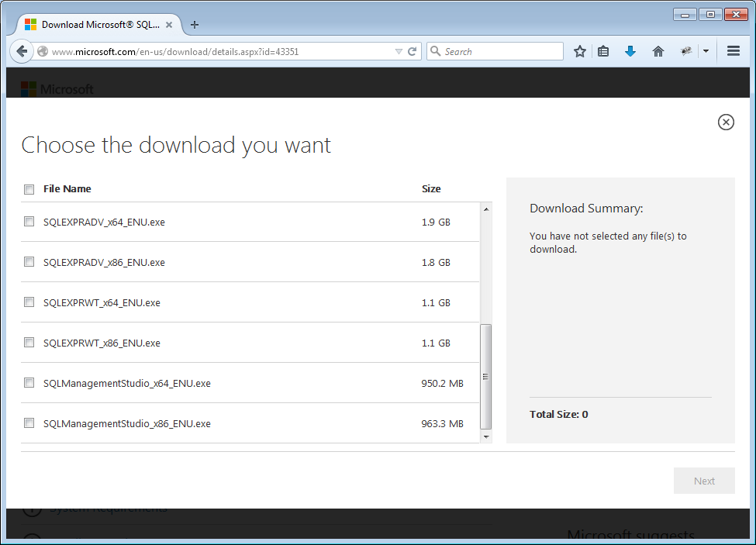Check SQLEXPRADV_x64_ENU.exe checkbox
756x545 pixels.
pos(29,222)
